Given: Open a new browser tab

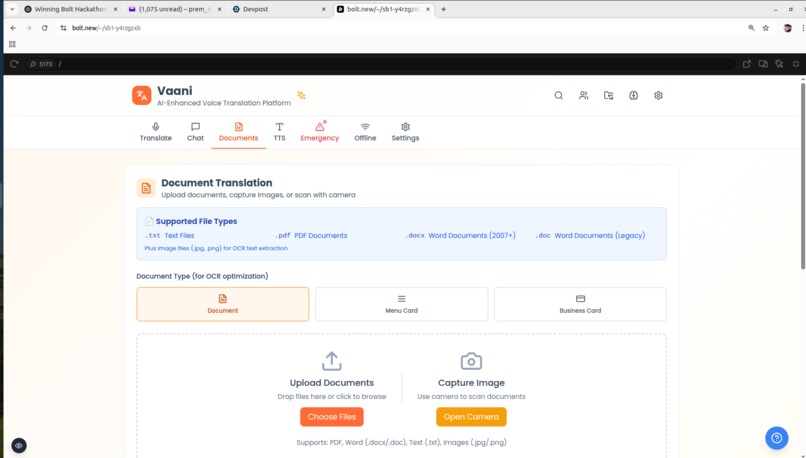Looking at the screenshot, I should [444, 9].
